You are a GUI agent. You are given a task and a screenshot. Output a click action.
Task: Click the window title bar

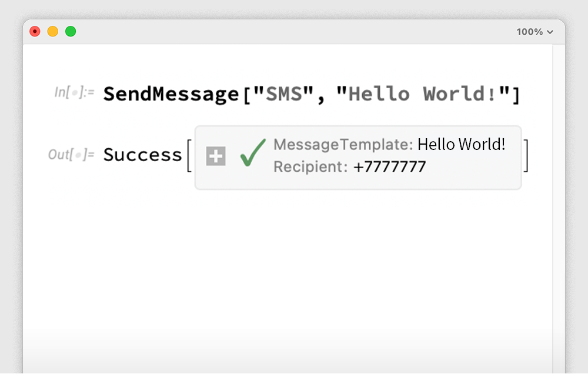(x=294, y=32)
